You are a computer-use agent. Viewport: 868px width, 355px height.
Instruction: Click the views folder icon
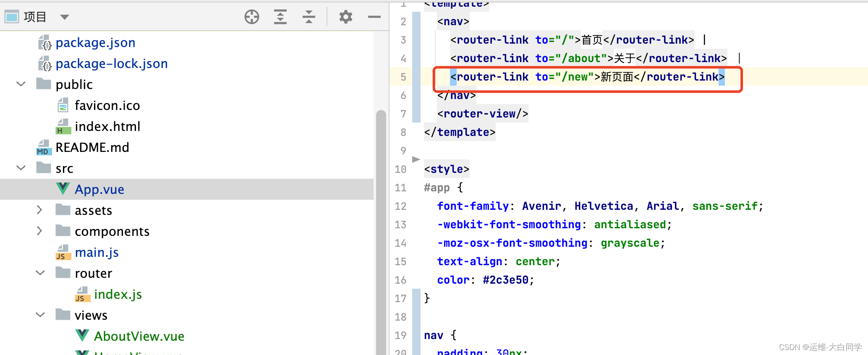coord(63,314)
